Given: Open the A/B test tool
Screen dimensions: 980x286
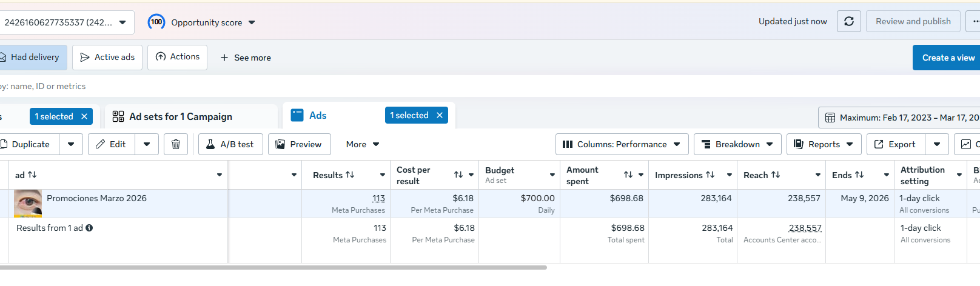Looking at the screenshot, I should [230, 144].
